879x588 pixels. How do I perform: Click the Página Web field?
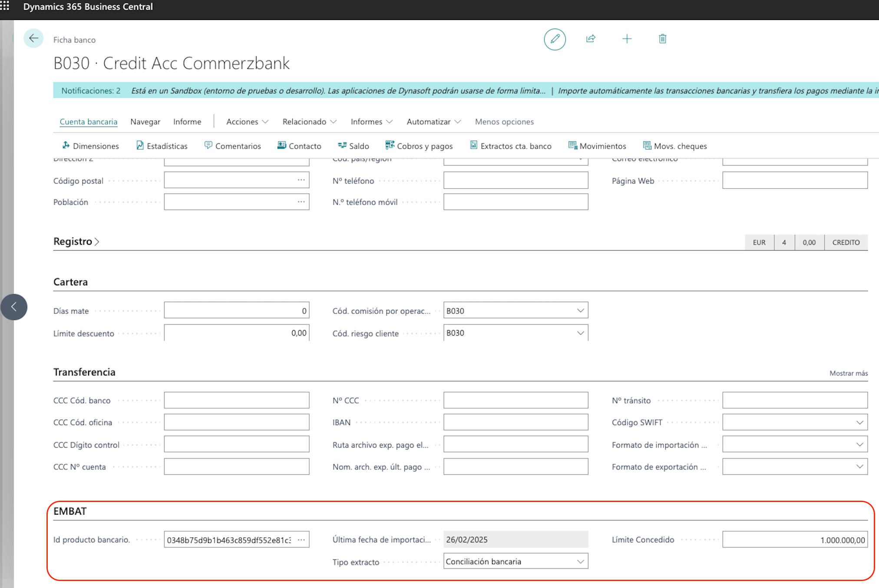pyautogui.click(x=795, y=180)
